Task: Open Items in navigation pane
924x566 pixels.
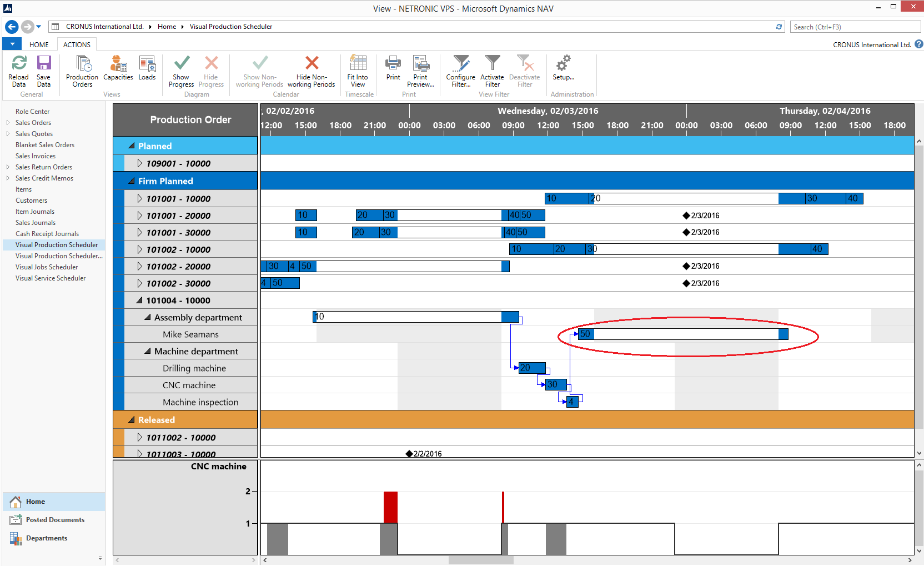Action: pyautogui.click(x=23, y=189)
